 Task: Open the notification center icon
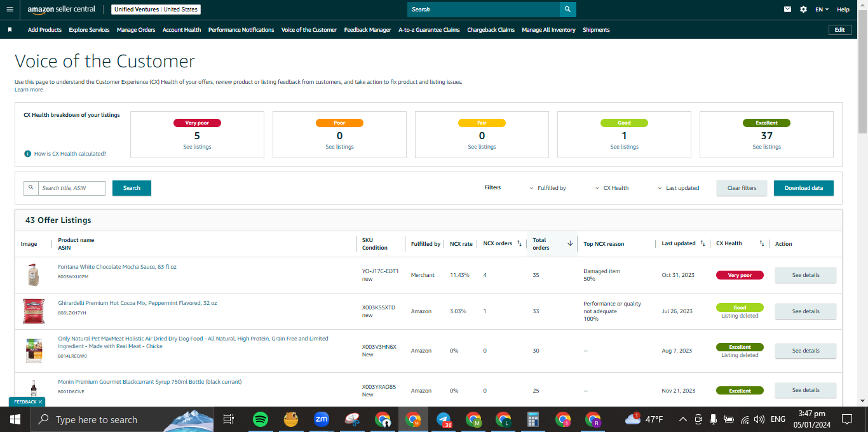coord(846,419)
